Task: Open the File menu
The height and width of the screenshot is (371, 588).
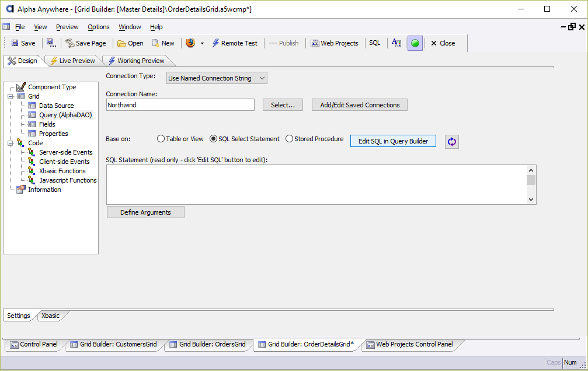Action: 20,27
